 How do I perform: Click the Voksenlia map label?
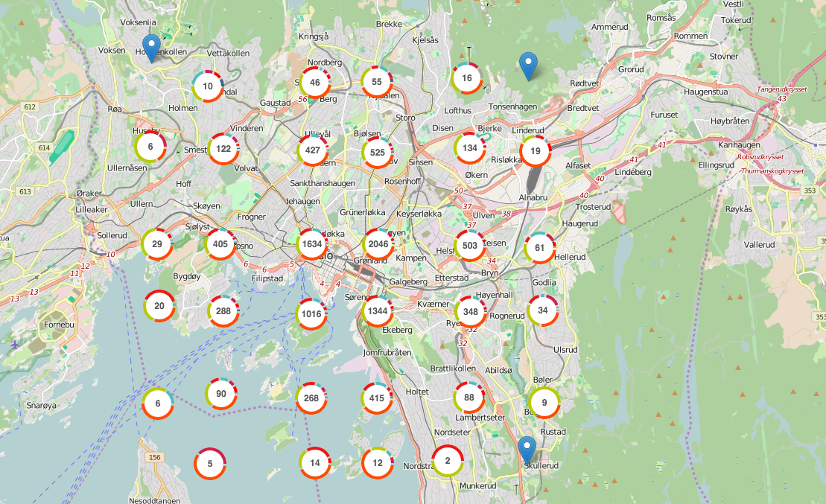(138, 22)
